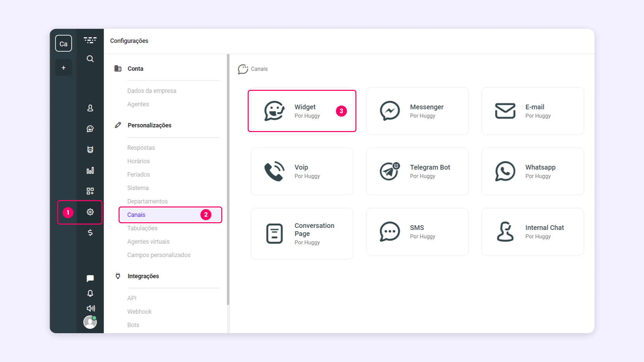
Task: Open Agentes virtuais settings entry
Action: [148, 242]
